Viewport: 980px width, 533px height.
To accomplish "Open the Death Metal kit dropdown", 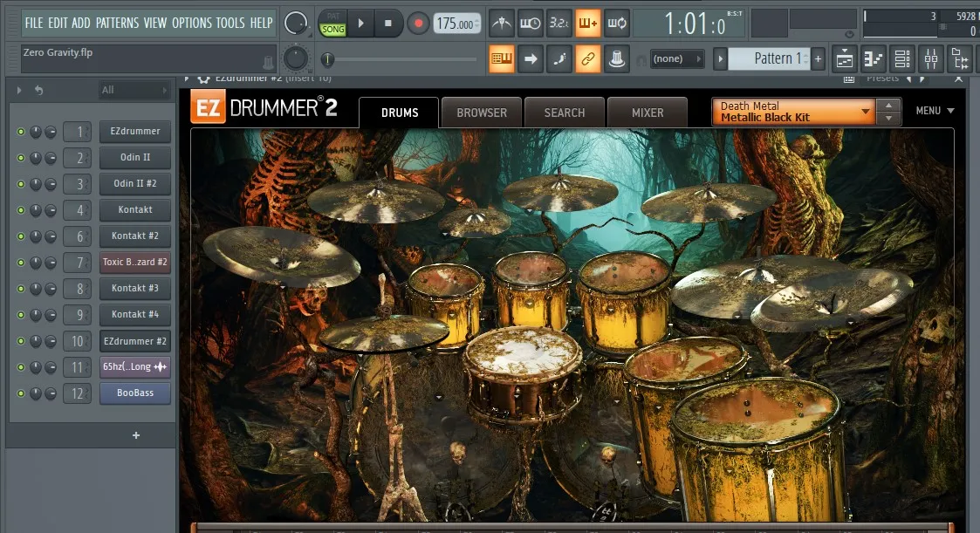I will pyautogui.click(x=794, y=112).
